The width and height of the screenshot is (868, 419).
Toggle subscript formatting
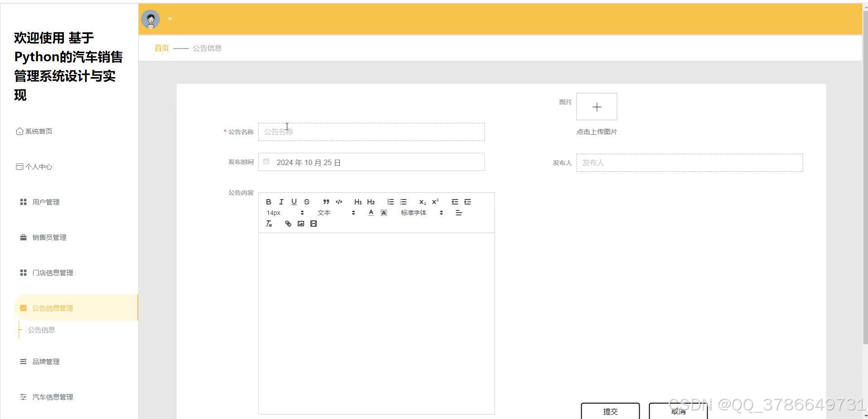point(422,201)
